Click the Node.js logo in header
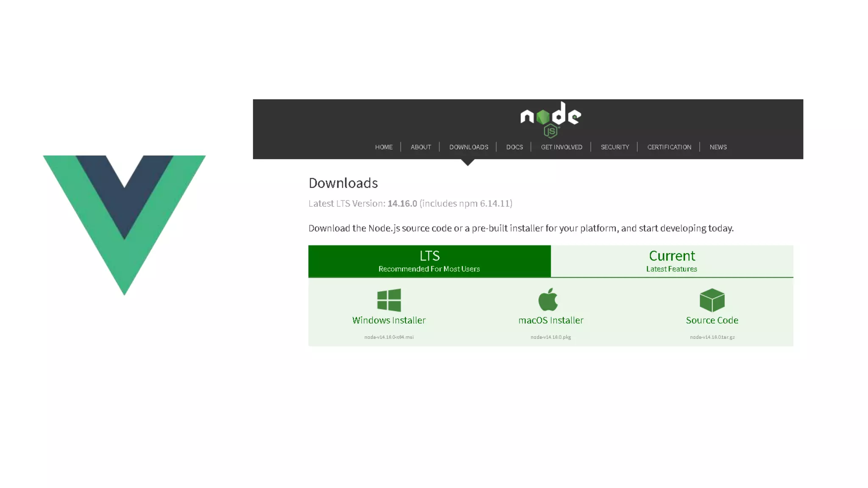This screenshot has width=868, height=488. tap(550, 119)
